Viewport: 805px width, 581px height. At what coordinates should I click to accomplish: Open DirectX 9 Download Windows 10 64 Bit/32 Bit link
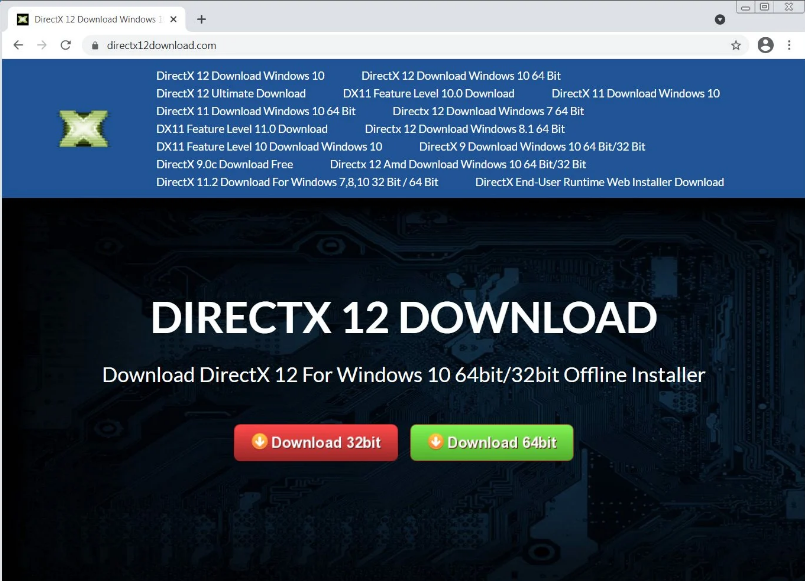(532, 147)
